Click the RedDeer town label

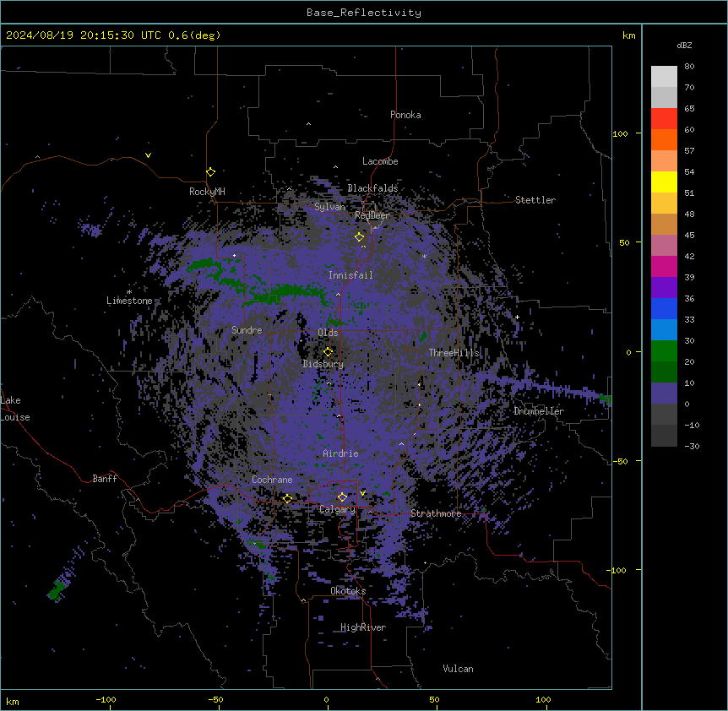(372, 215)
